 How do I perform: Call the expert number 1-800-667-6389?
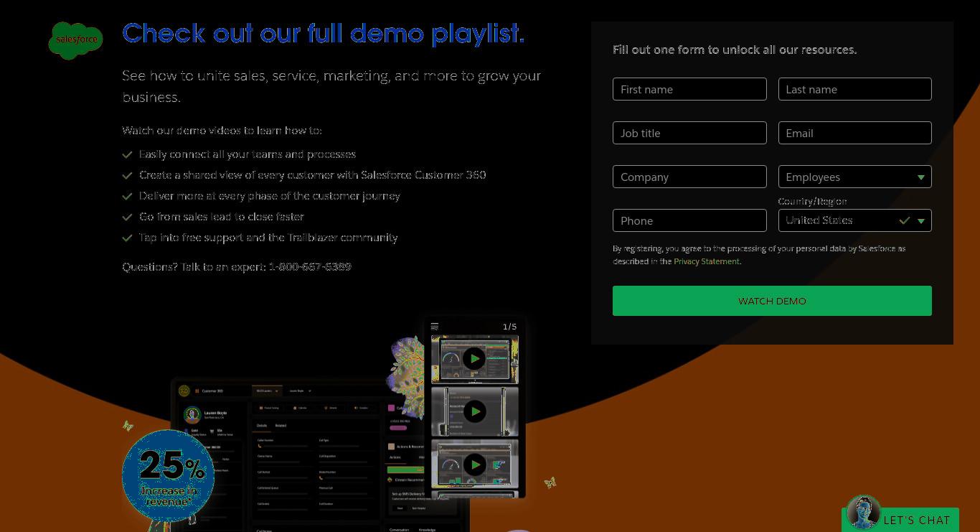(310, 266)
